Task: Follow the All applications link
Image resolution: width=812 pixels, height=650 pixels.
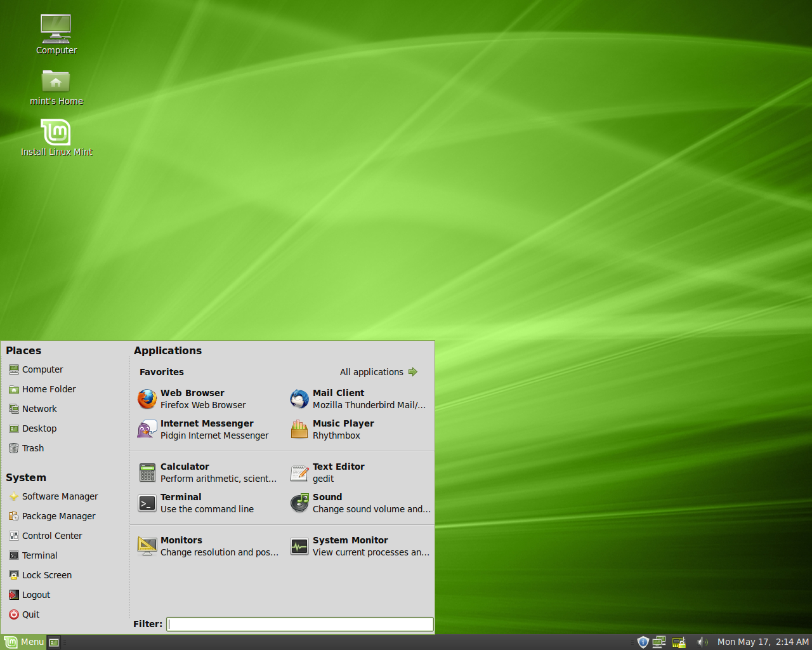Action: [x=372, y=372]
